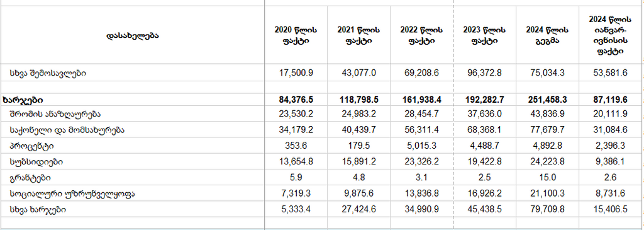This screenshot has height=230, width=644.
Task: Select the 2022 წლის ფაქტი header
Action: pos(421,35)
